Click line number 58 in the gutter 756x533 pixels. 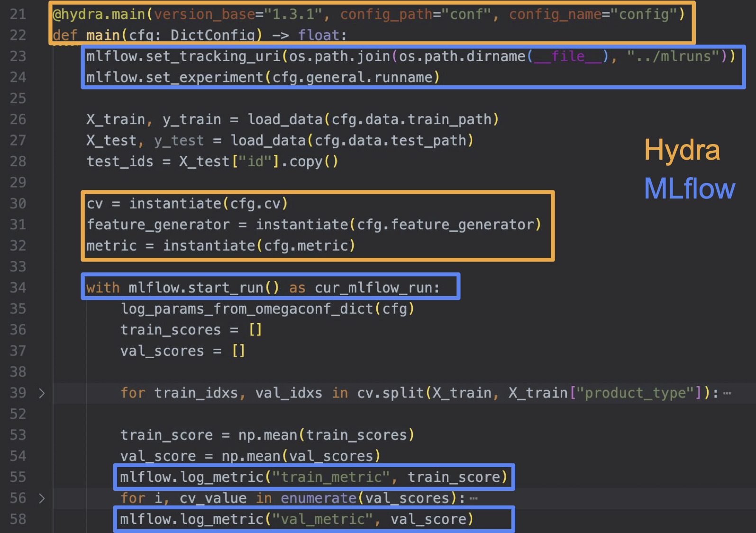click(x=18, y=519)
